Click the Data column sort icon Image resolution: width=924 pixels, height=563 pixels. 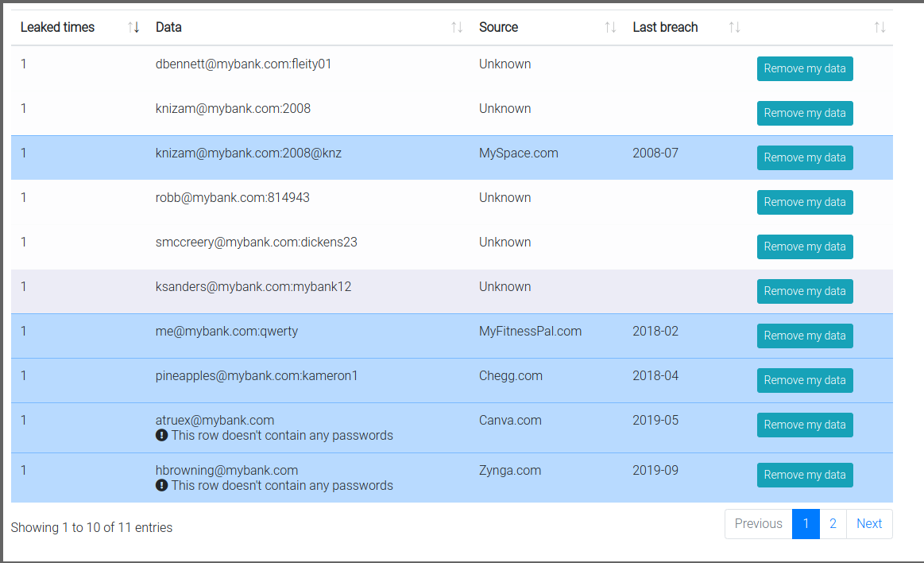tap(457, 27)
